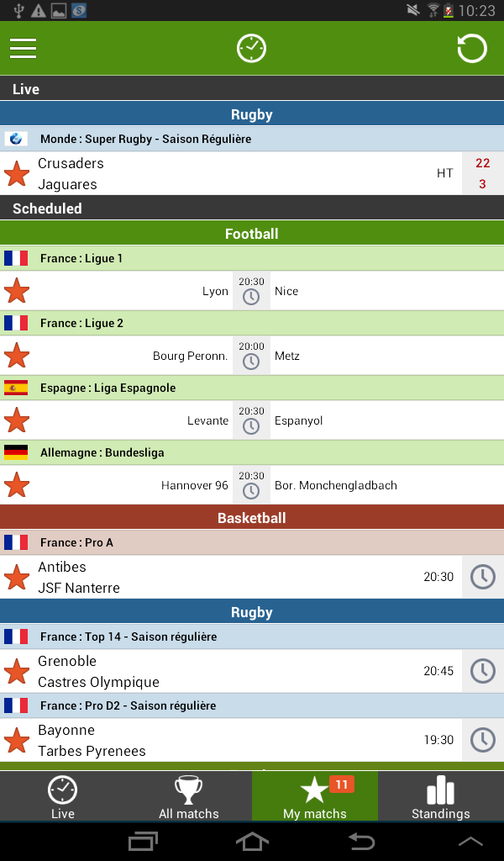Toggle star on Levante vs Espanyol
The height and width of the screenshot is (861, 504).
(x=17, y=420)
